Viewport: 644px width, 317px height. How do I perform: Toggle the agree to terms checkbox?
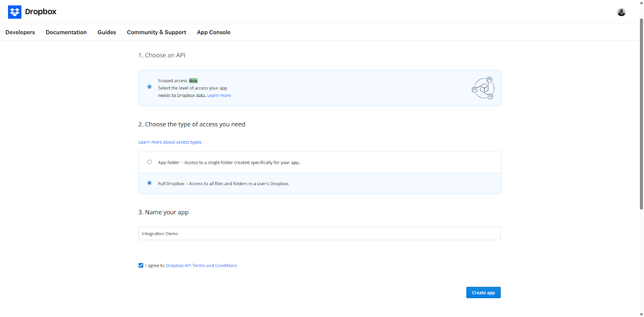tap(141, 266)
